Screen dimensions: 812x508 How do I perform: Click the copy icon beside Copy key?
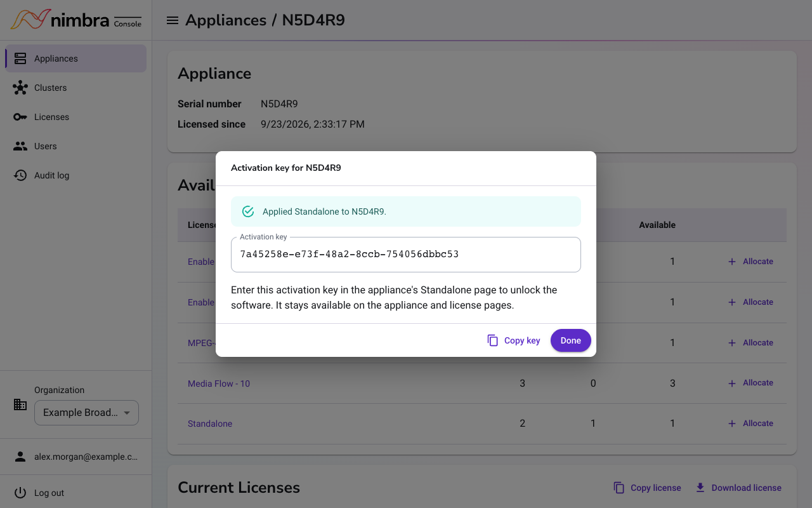point(493,340)
